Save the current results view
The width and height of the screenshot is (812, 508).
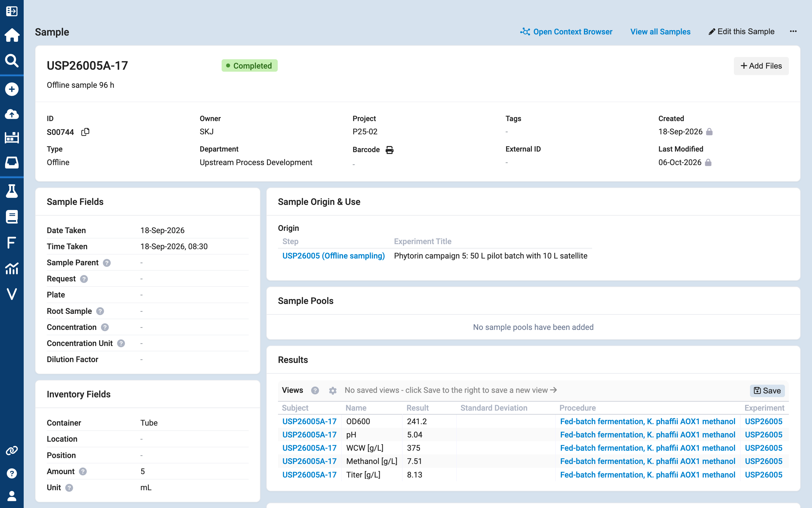click(x=767, y=390)
